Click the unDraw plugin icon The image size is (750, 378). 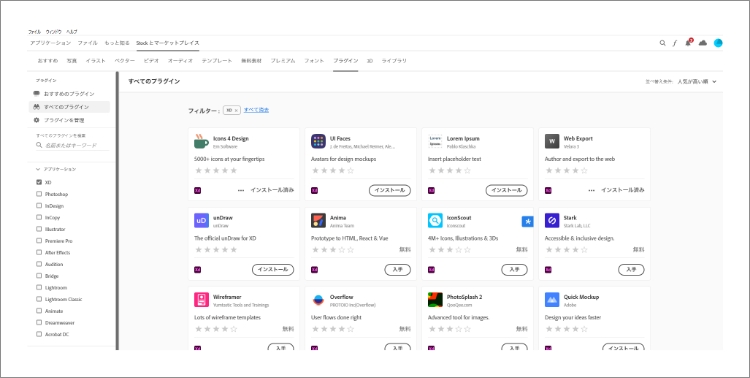click(x=201, y=221)
